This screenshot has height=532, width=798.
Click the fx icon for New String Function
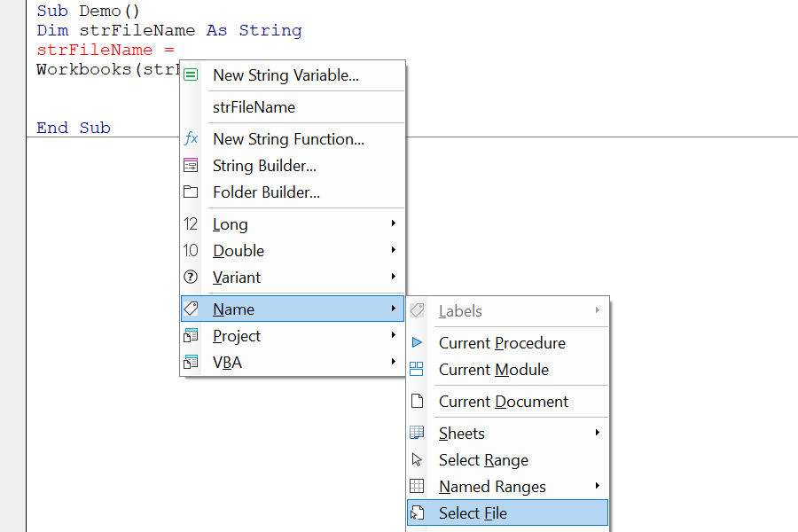tap(191, 138)
